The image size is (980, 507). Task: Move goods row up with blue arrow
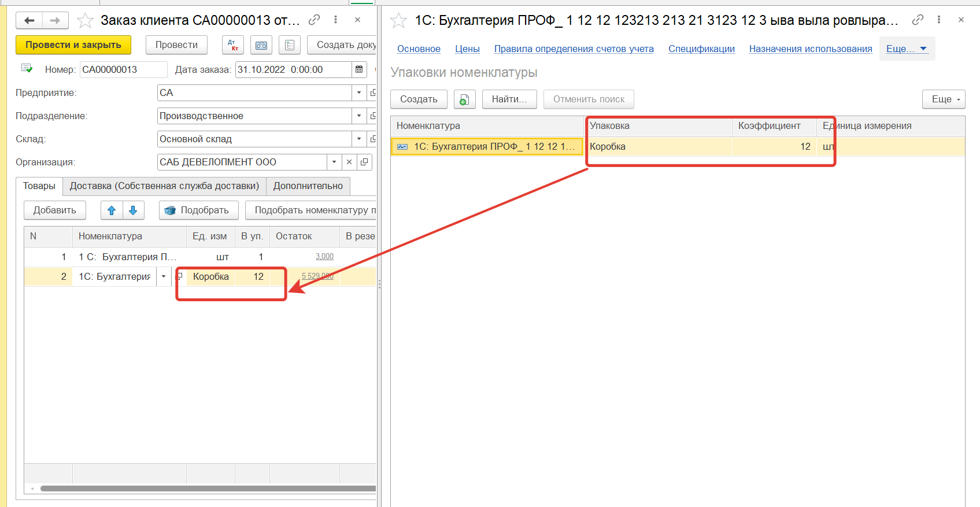point(112,210)
